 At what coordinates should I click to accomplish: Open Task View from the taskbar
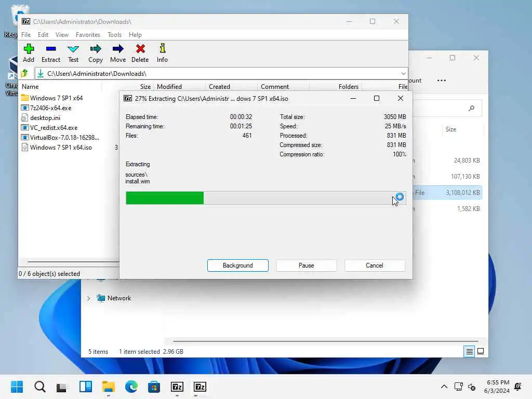tap(62, 387)
